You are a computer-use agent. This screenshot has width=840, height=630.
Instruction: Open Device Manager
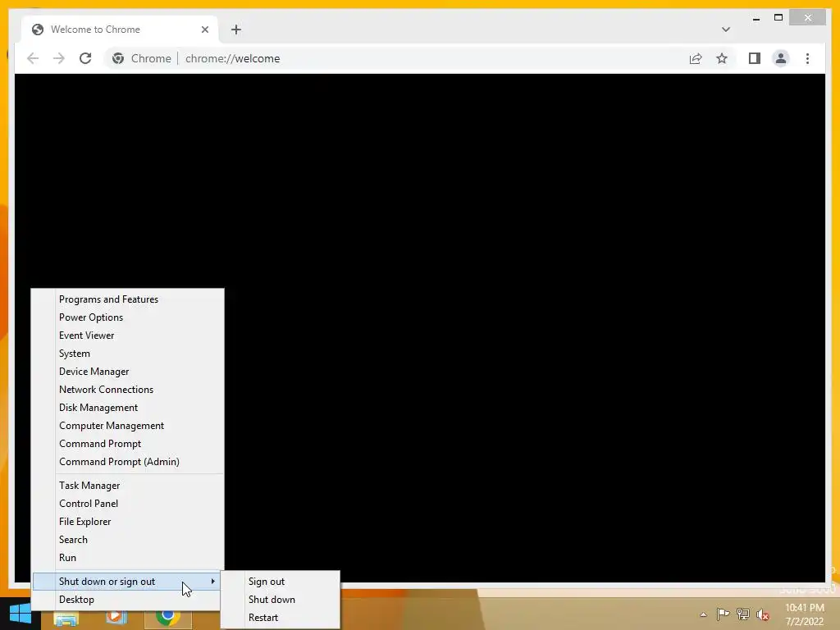pos(128,372)
